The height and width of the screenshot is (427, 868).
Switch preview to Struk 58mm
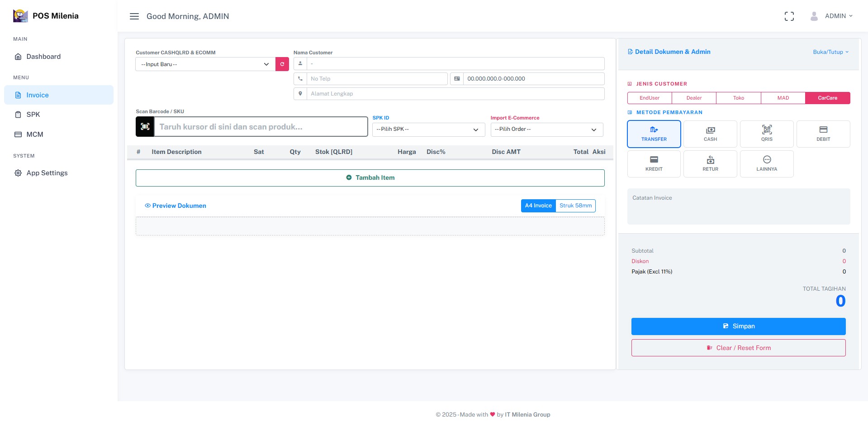tap(575, 206)
